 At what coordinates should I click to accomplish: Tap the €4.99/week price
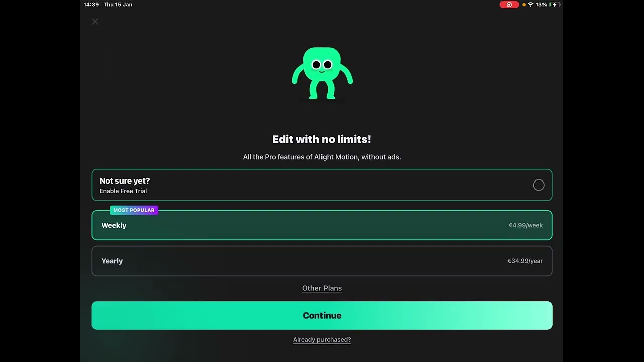[525, 225]
